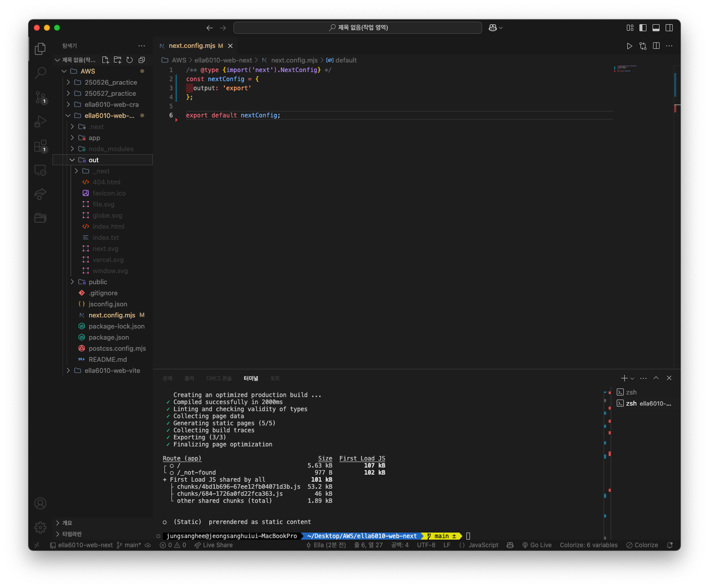The width and height of the screenshot is (709, 588).
Task: Open remote window indicator in status bar
Action: coord(37,545)
